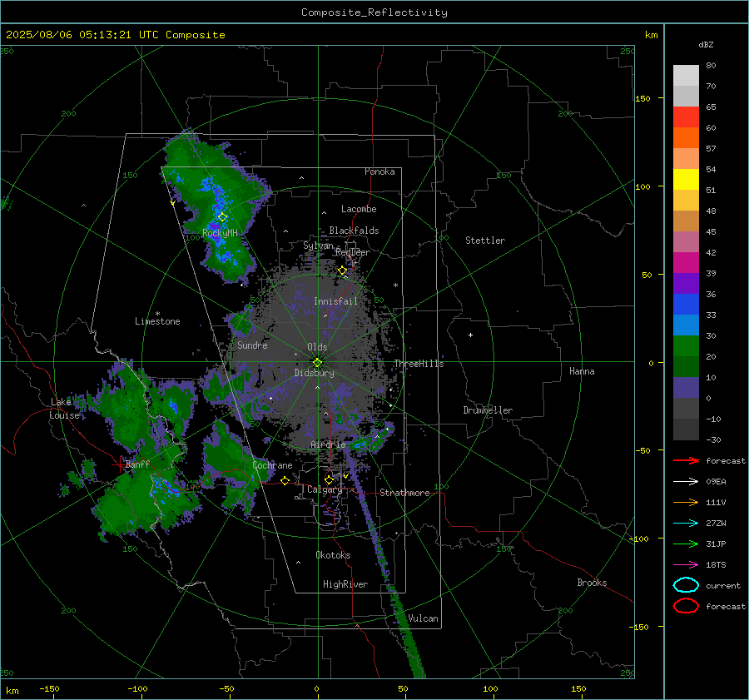The width and height of the screenshot is (749, 700).
Task: Select the -30 dBZ dark grey swatch
Action: [686, 429]
